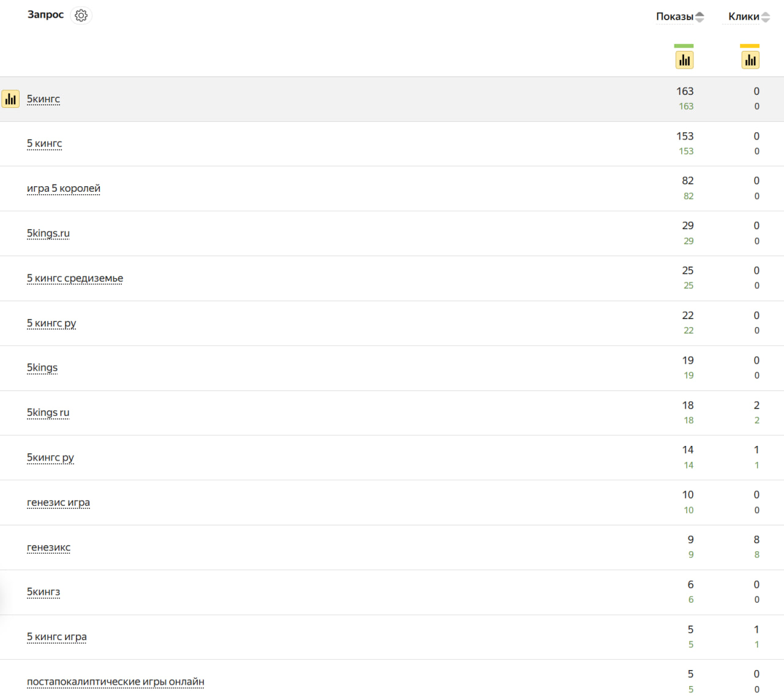Click yellow Клики color indicator bar
Image resolution: width=784 pixels, height=697 pixels.
point(750,46)
